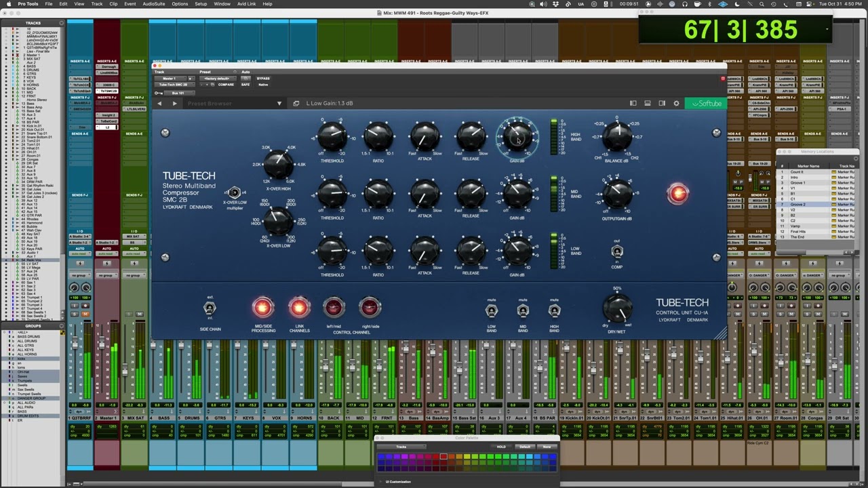Open the Window menu
The width and height of the screenshot is (868, 488).
point(222,3)
